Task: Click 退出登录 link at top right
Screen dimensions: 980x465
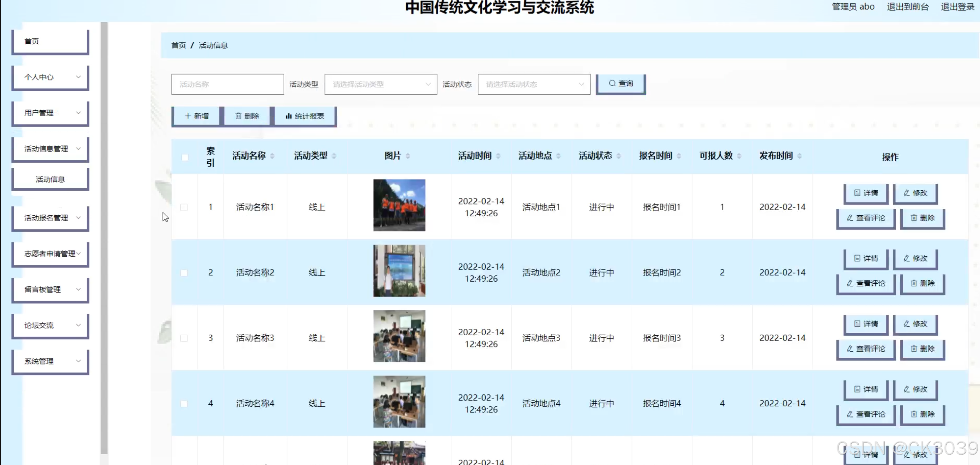Action: click(x=957, y=7)
